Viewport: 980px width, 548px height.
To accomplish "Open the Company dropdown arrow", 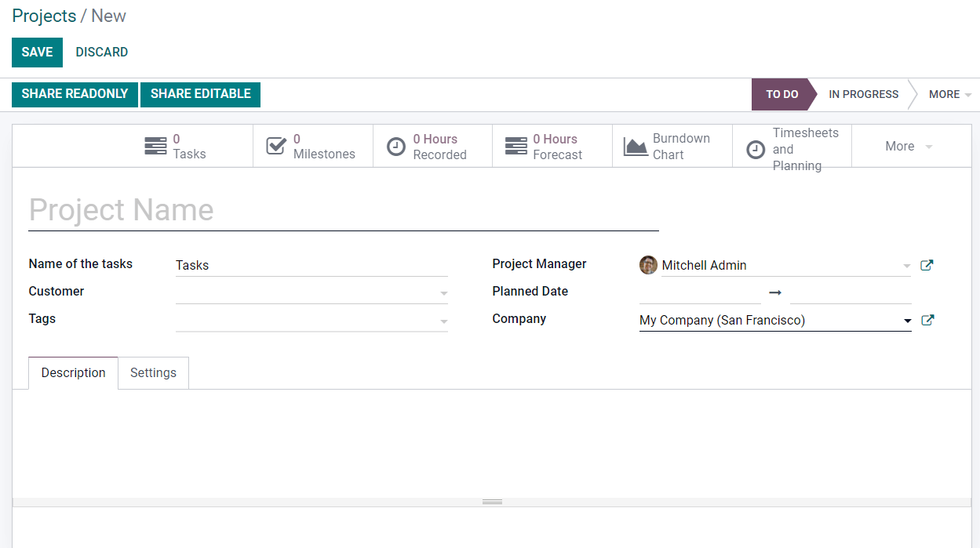I will click(x=907, y=321).
